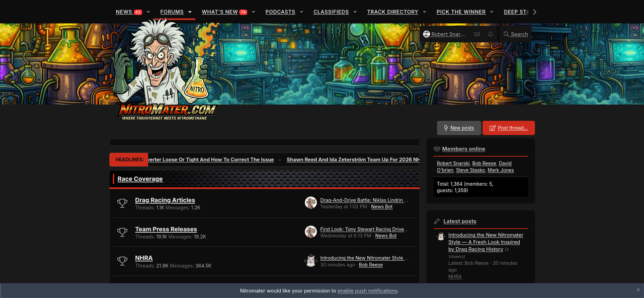Open Bob Reese profile in NHRA row

(x=371, y=265)
